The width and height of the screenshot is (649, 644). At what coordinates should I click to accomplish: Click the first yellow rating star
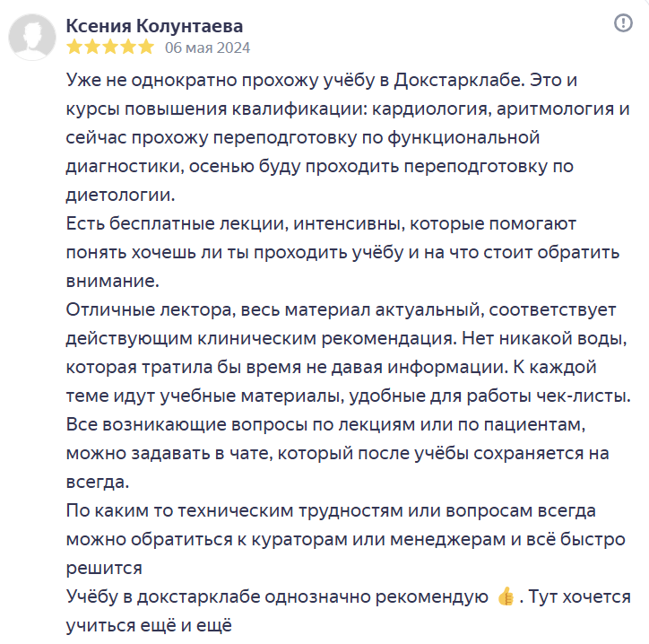[74, 47]
